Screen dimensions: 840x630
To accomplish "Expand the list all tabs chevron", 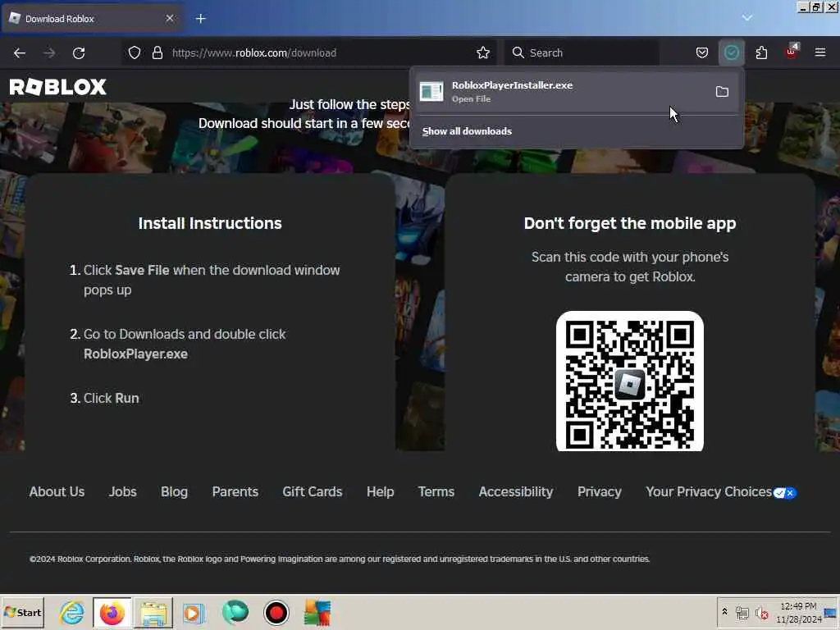I will 746,18.
